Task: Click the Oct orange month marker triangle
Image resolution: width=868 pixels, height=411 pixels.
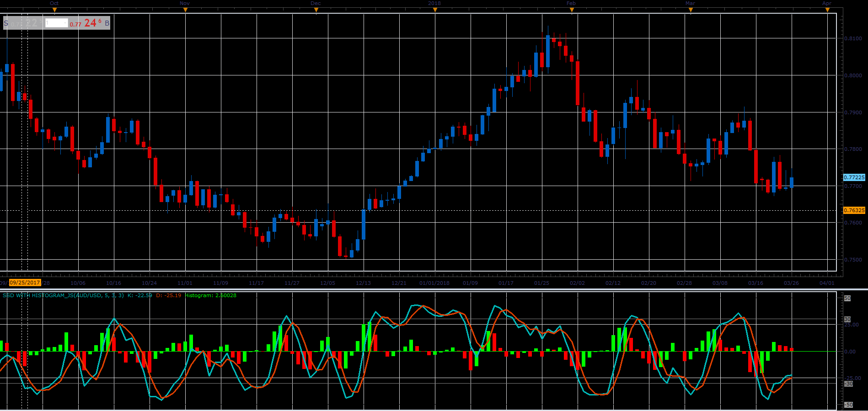Action: coord(54,10)
